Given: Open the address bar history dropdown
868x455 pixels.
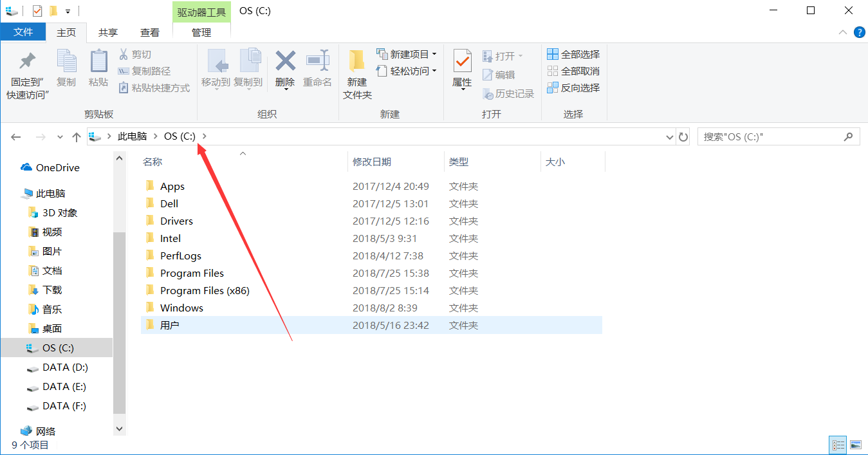Looking at the screenshot, I should [669, 136].
